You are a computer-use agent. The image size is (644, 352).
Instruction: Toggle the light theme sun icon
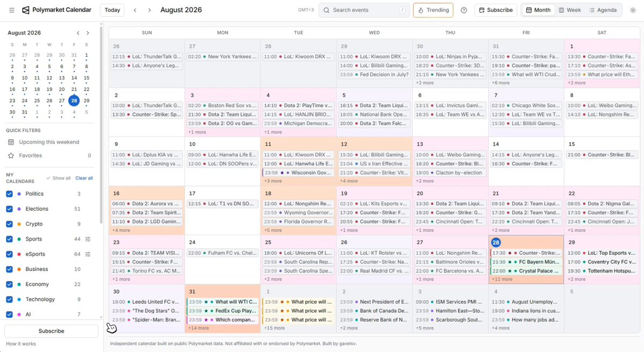point(633,10)
